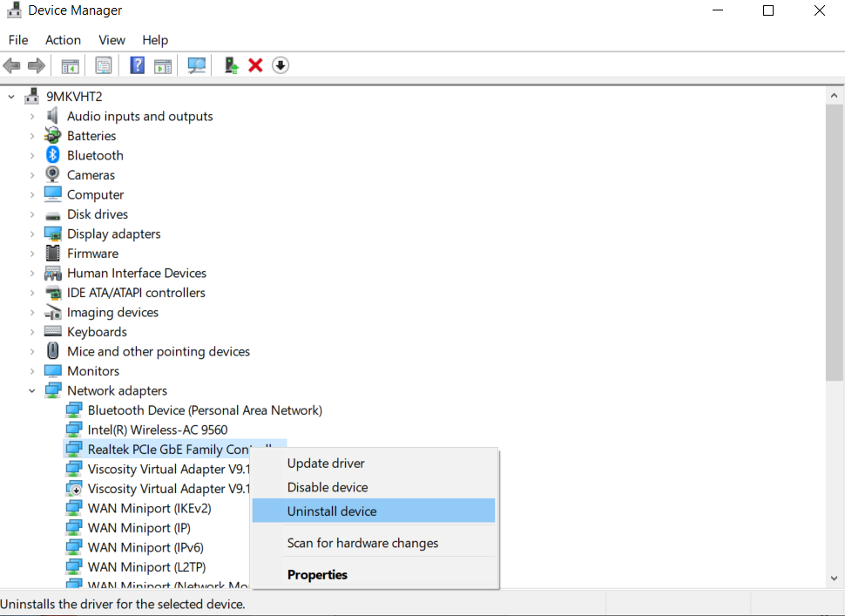The image size is (845, 616).
Task: Click Show/Hide Action Pane toolbar icon
Action: [x=163, y=65]
